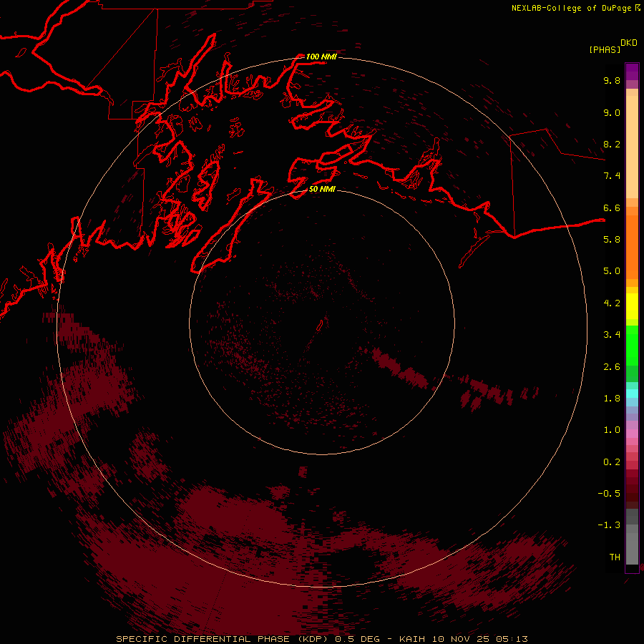
Task: Select the 6.6 legend value
Action: pos(612,208)
